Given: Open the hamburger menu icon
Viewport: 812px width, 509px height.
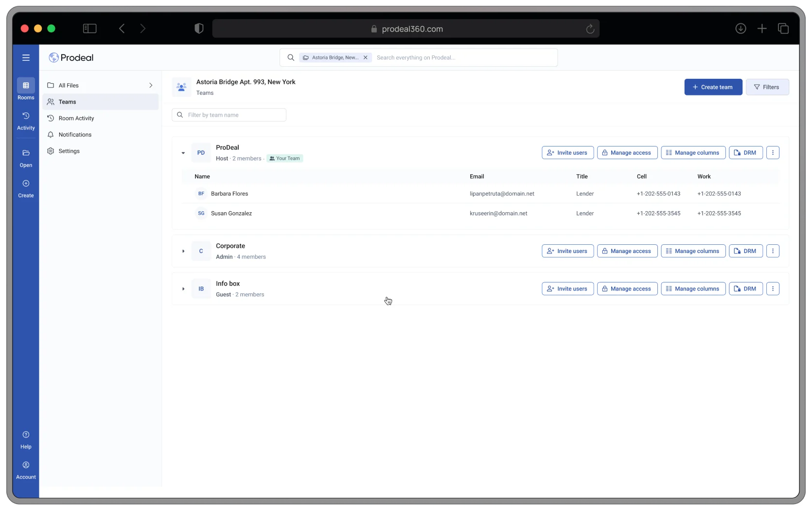Looking at the screenshot, I should pos(26,57).
